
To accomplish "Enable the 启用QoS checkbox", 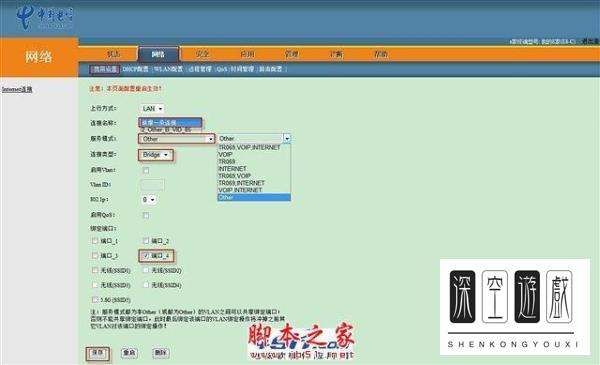I will point(146,215).
